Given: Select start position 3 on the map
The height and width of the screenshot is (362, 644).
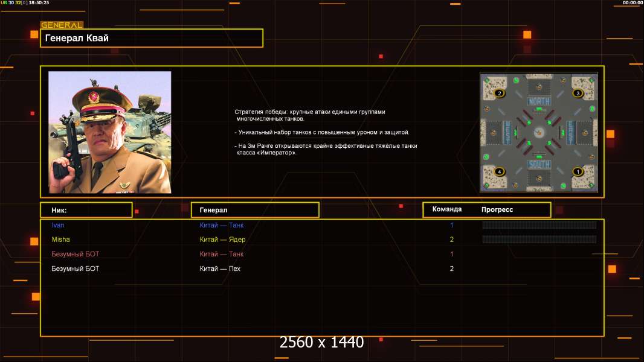Looking at the screenshot, I should pyautogui.click(x=577, y=94).
